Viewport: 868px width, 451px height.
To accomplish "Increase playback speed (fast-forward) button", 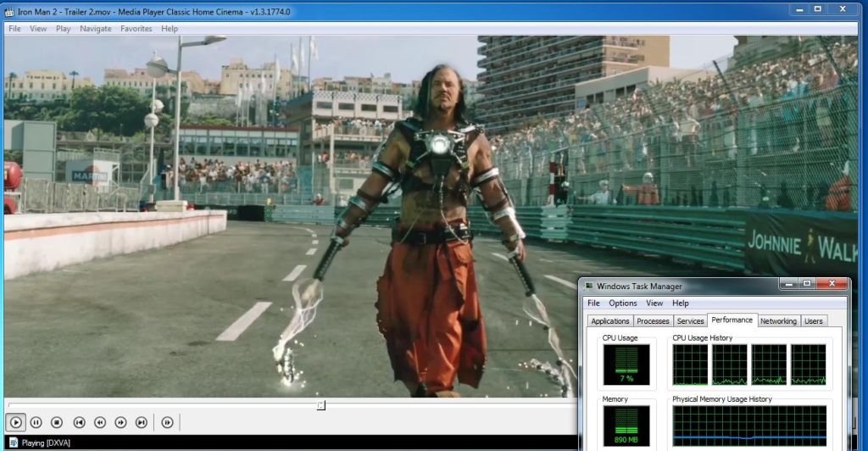I will (120, 423).
